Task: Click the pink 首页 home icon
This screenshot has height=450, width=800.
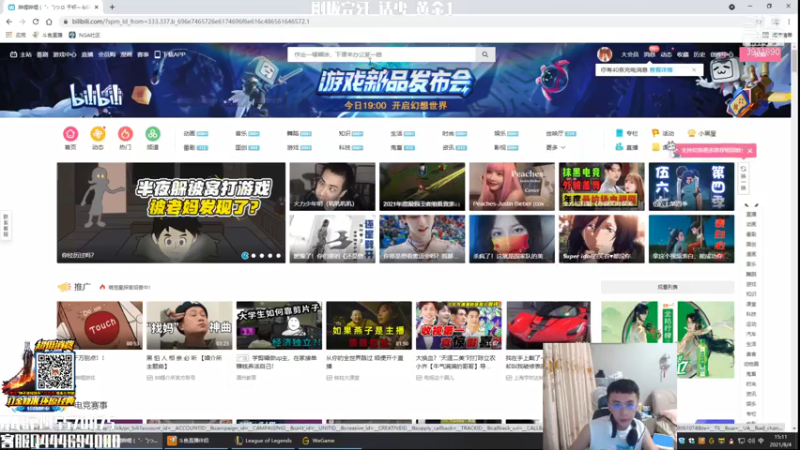Action: click(70, 134)
